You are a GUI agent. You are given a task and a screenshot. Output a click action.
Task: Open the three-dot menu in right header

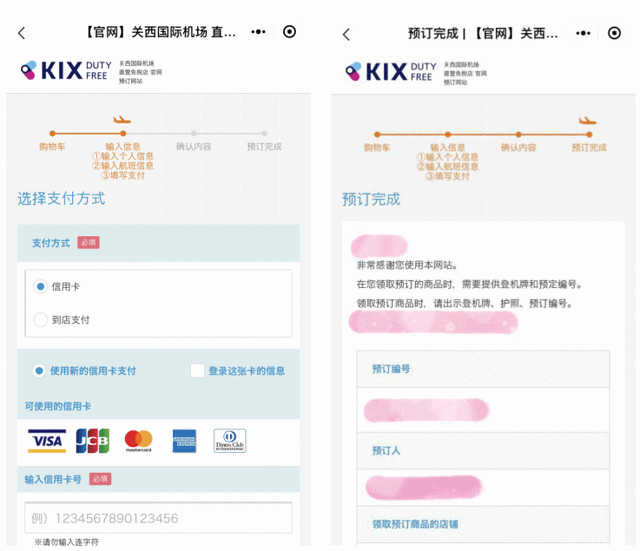(584, 33)
